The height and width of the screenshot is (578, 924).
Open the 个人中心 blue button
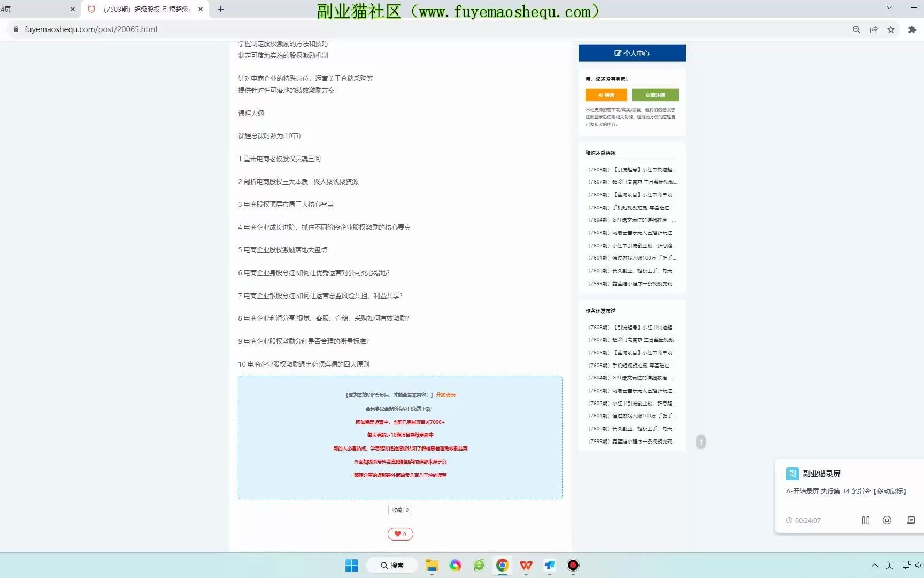pos(632,53)
